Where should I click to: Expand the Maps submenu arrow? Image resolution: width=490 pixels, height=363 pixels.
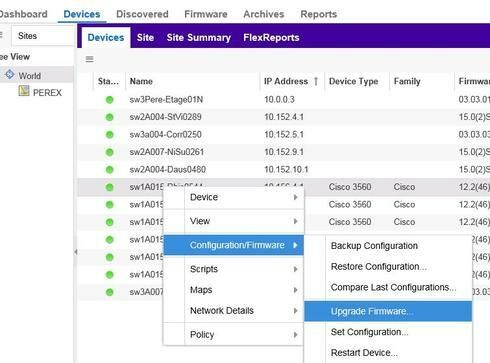(x=295, y=290)
